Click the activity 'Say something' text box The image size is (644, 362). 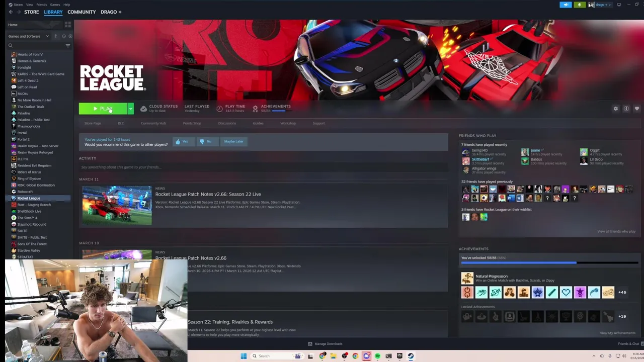point(263,167)
